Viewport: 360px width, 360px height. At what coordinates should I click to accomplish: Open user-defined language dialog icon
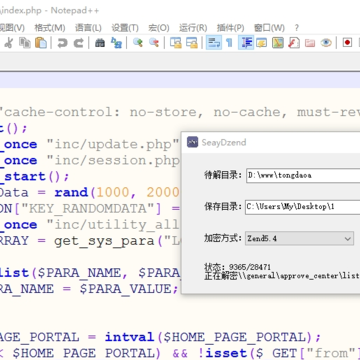point(261,43)
